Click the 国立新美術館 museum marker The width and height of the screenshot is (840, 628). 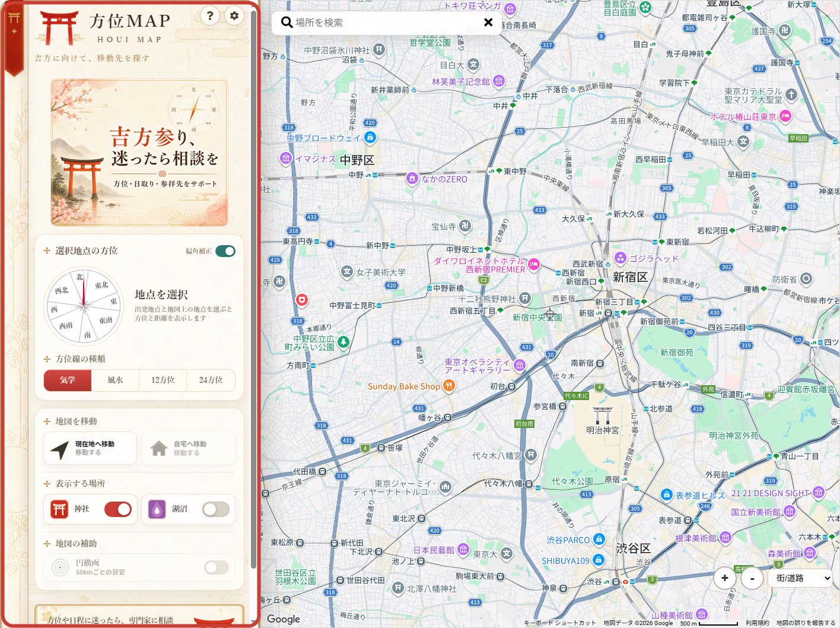(789, 511)
